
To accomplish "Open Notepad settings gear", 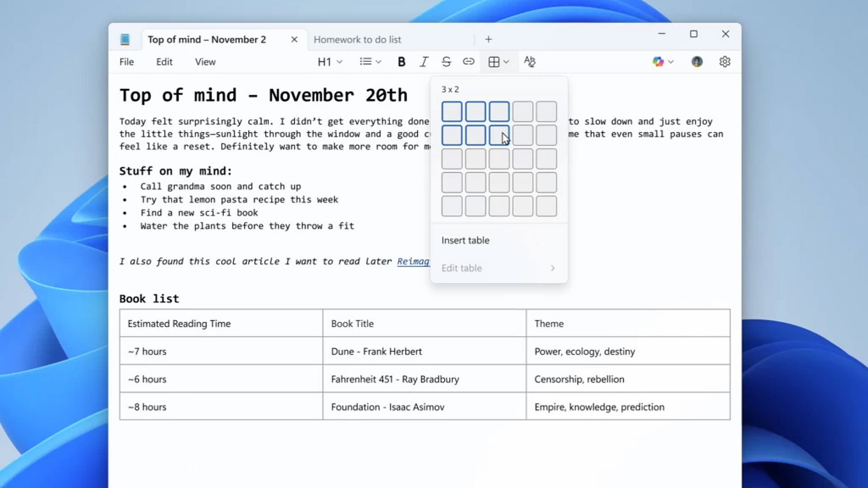I will point(725,62).
